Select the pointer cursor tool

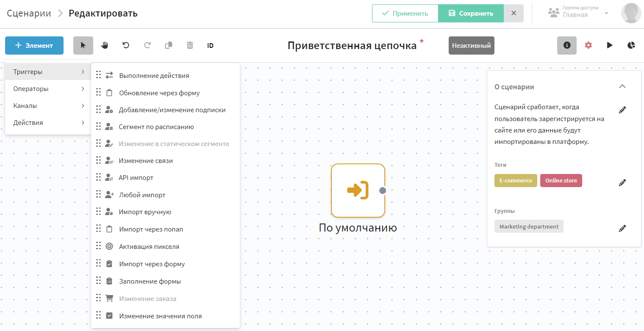pyautogui.click(x=83, y=45)
